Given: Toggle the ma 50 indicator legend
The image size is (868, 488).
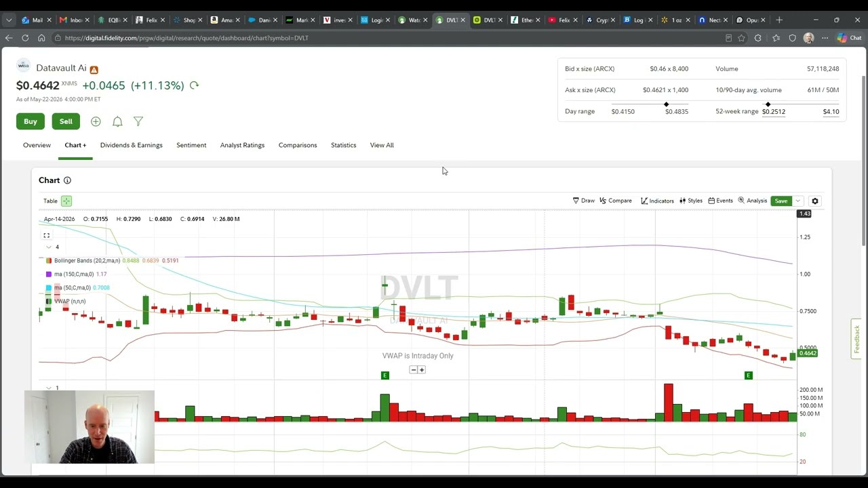Looking at the screenshot, I should 73,287.
